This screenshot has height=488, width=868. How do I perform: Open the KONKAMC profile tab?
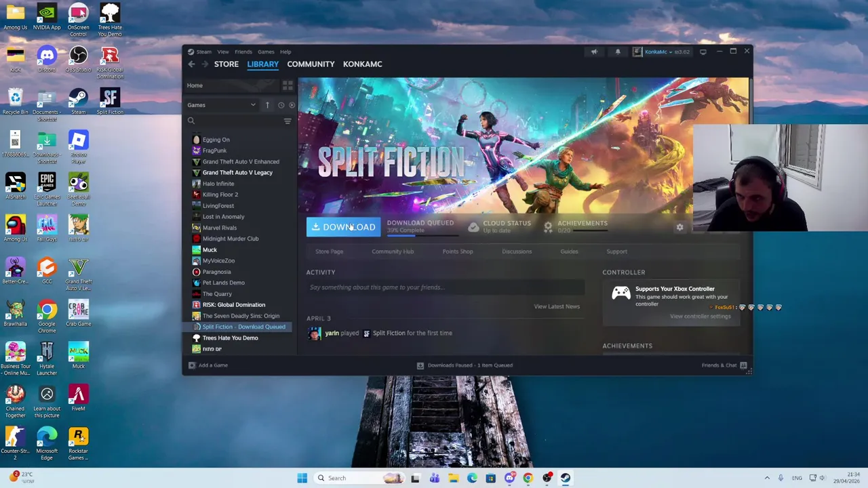(362, 64)
